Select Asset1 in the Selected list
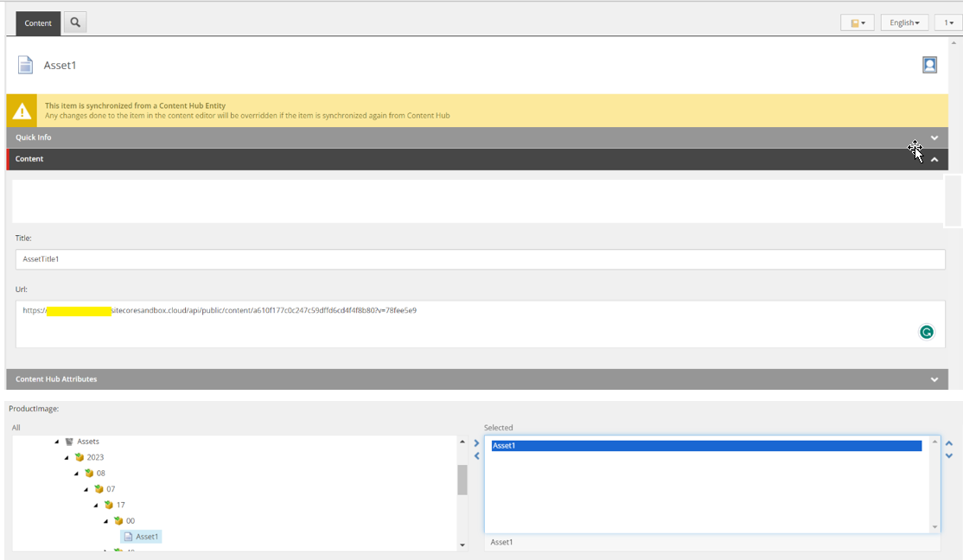 [x=706, y=446]
